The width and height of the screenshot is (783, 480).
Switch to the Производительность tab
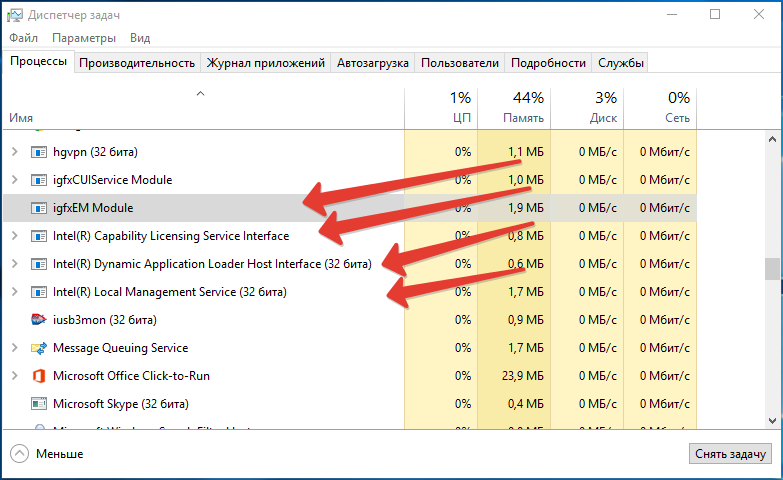point(137,63)
